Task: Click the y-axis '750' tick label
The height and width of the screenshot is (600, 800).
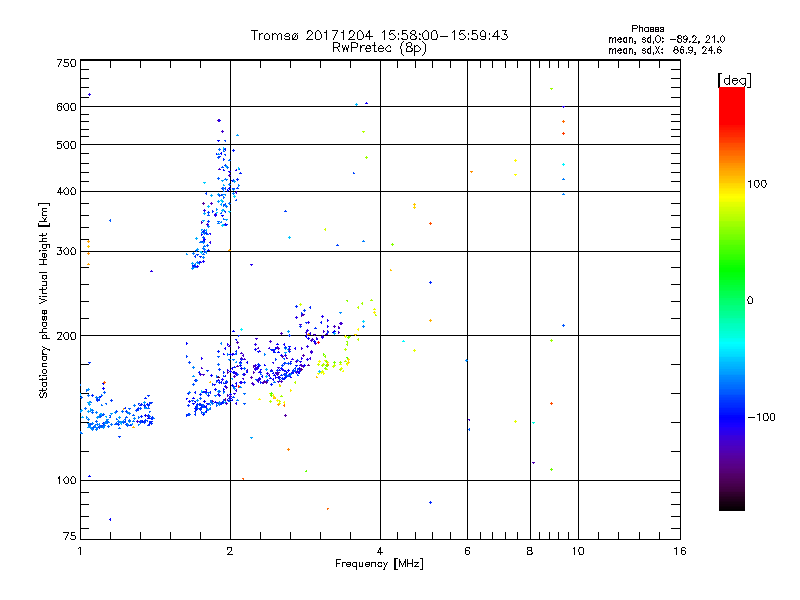Action: 66,63
